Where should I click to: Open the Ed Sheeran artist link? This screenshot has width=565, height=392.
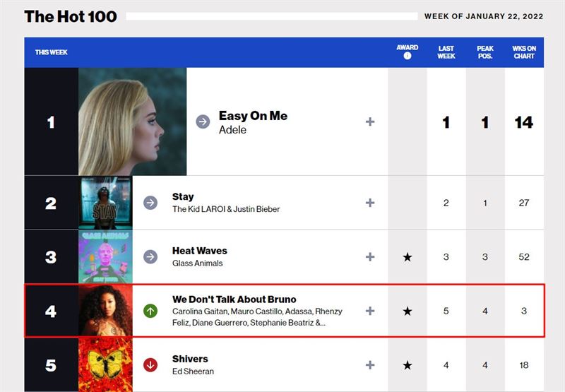(x=193, y=372)
